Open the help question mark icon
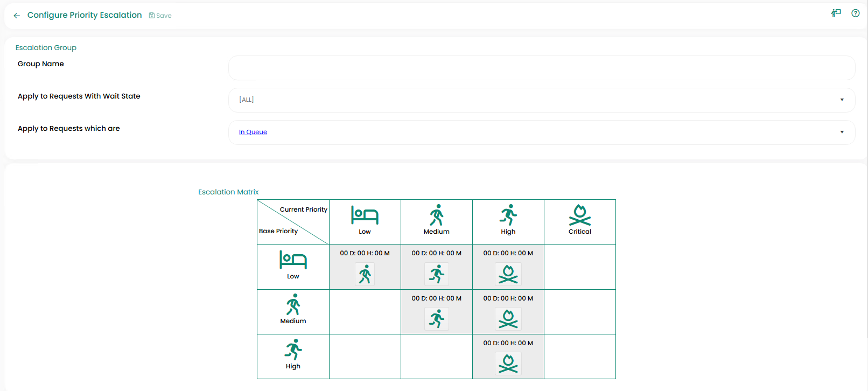 pos(855,13)
